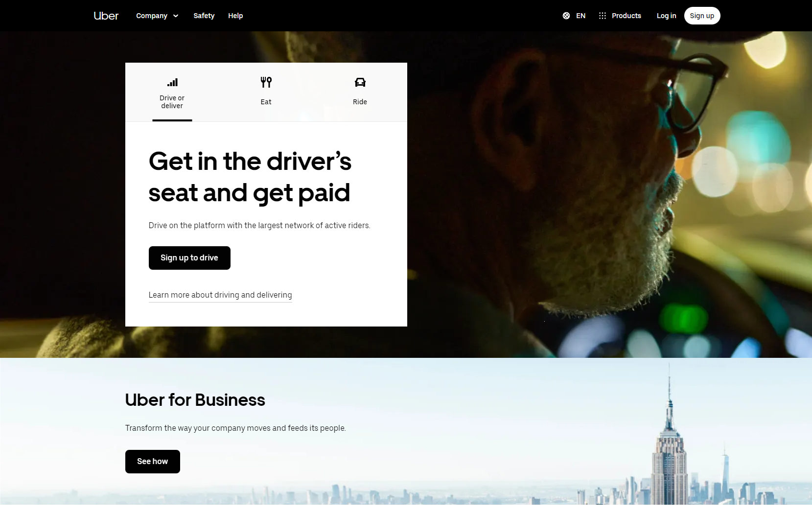Open Learn more about driving and delivering
The image size is (812, 514).
[220, 295]
